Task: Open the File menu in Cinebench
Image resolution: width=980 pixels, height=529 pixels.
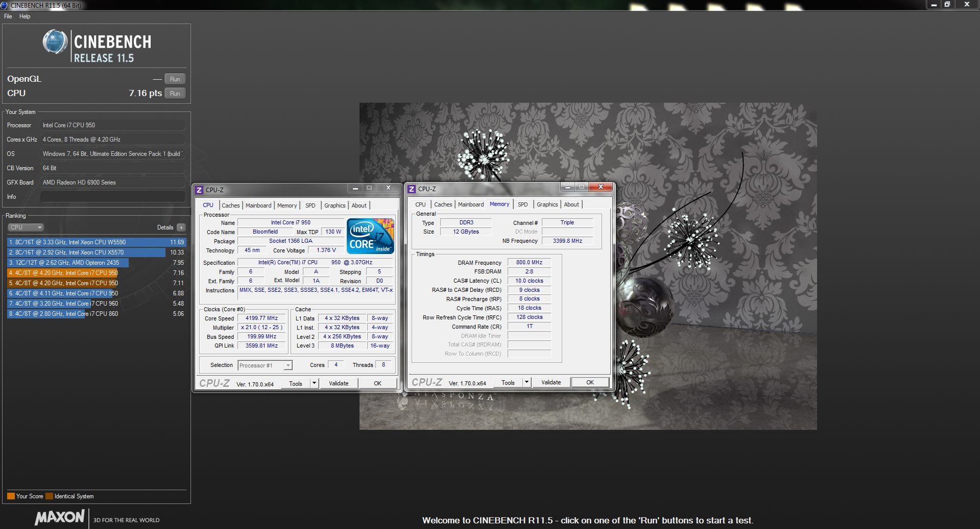Action: click(x=8, y=16)
